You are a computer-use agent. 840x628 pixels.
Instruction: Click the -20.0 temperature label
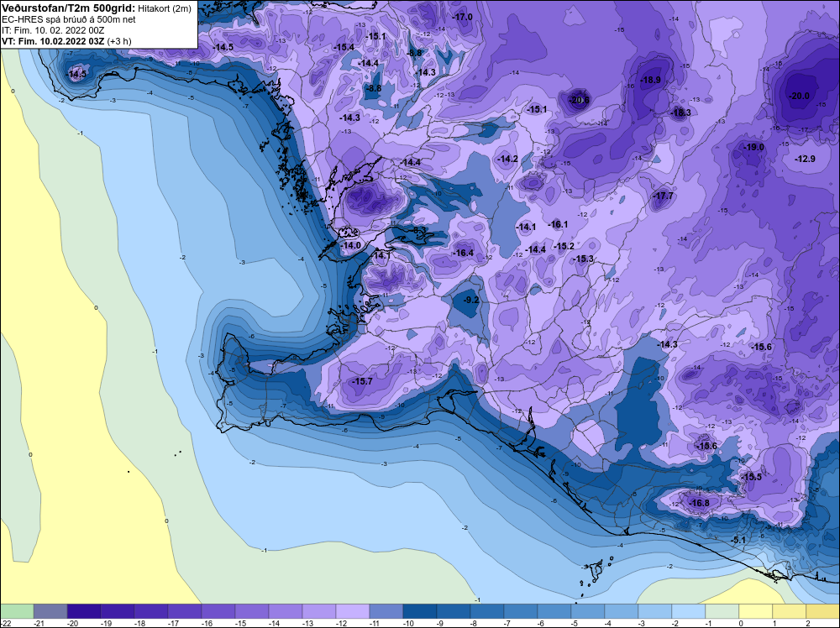[x=799, y=97]
